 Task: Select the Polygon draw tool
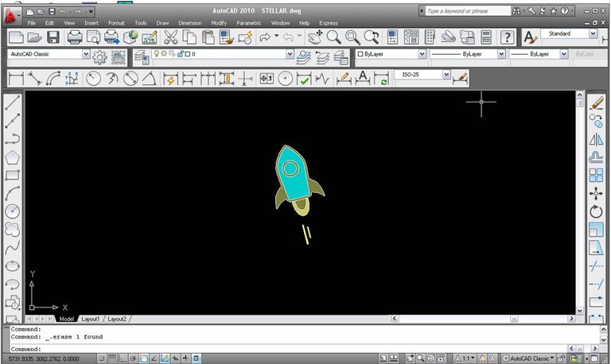click(13, 157)
